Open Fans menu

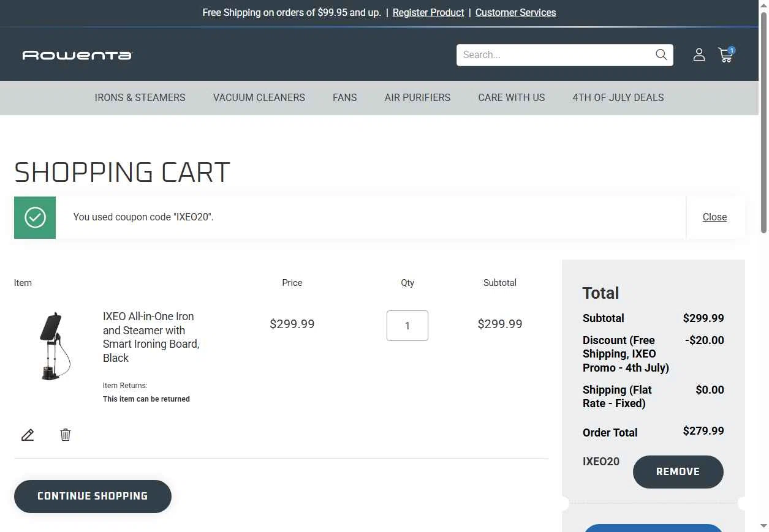point(345,97)
